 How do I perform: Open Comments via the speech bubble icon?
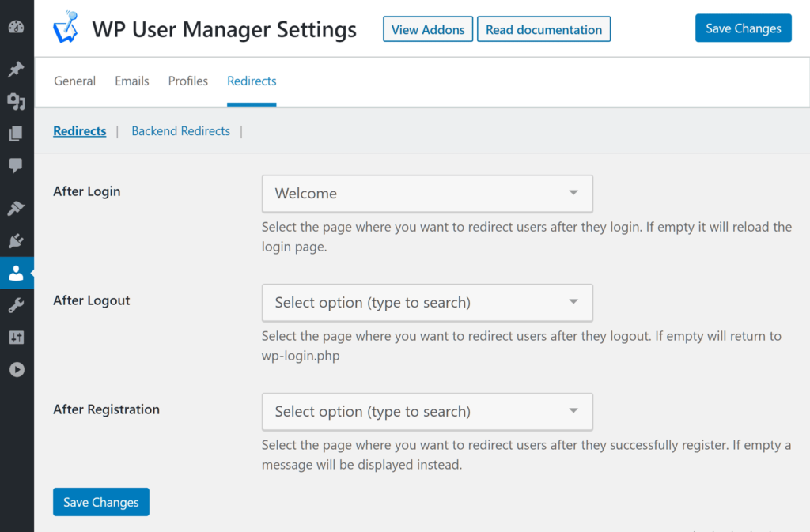tap(16, 165)
